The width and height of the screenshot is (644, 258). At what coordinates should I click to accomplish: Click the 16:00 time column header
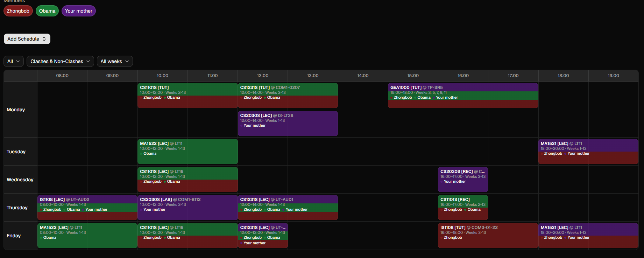(x=463, y=76)
